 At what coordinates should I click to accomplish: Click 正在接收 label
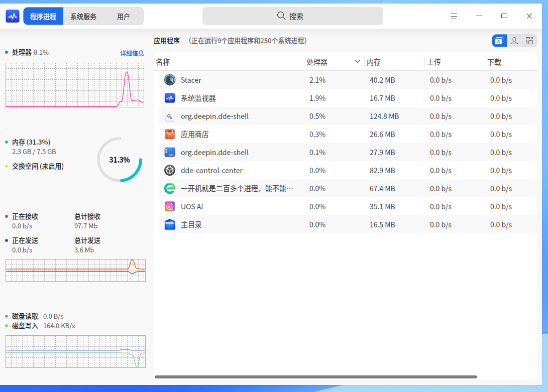point(25,217)
